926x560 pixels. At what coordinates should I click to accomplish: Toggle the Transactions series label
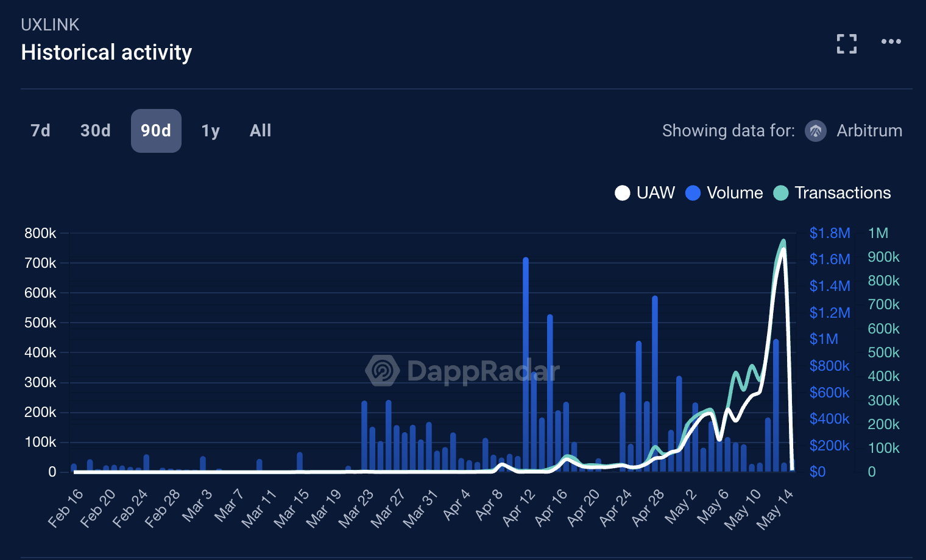coord(843,193)
